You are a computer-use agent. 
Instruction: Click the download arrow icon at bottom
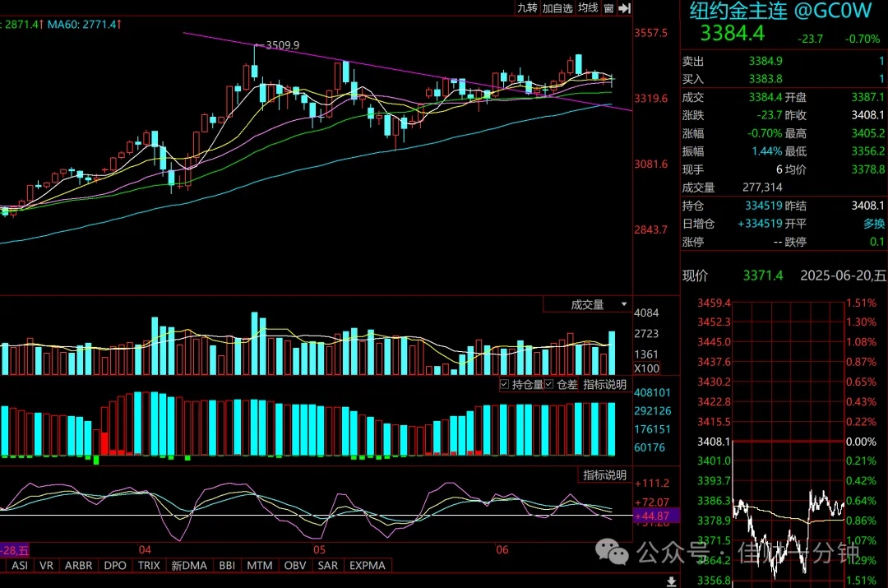click(x=671, y=581)
